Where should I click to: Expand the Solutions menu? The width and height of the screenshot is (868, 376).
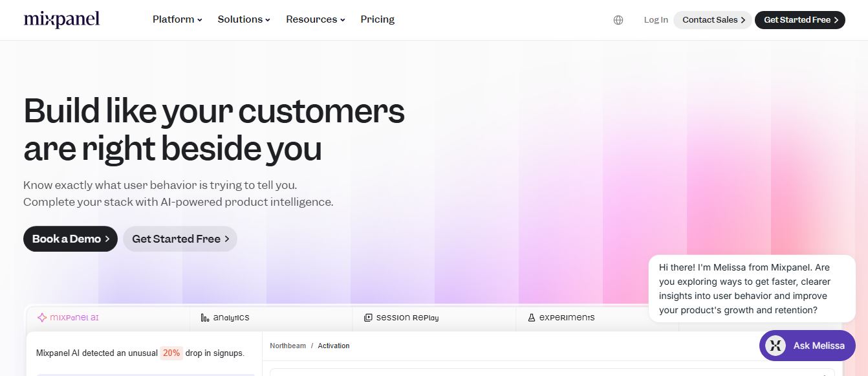(x=244, y=19)
